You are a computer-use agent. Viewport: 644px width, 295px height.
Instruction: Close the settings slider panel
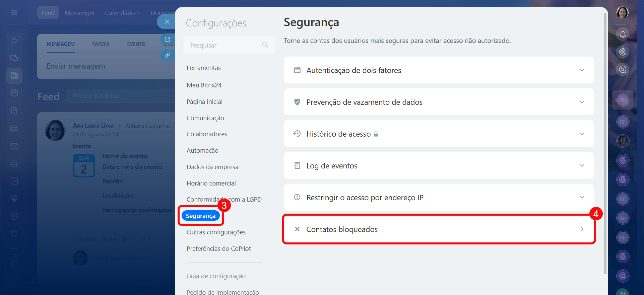(167, 22)
